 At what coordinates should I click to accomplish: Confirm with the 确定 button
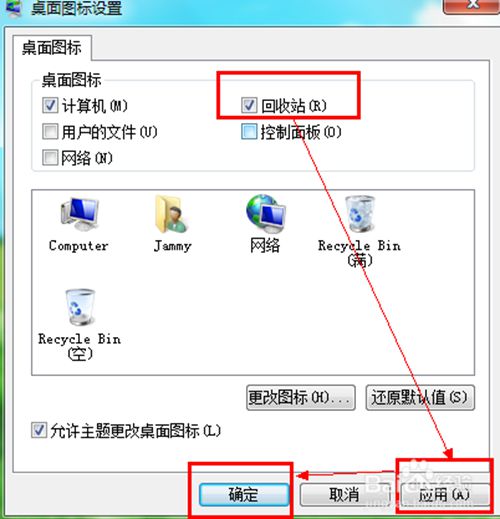(244, 494)
